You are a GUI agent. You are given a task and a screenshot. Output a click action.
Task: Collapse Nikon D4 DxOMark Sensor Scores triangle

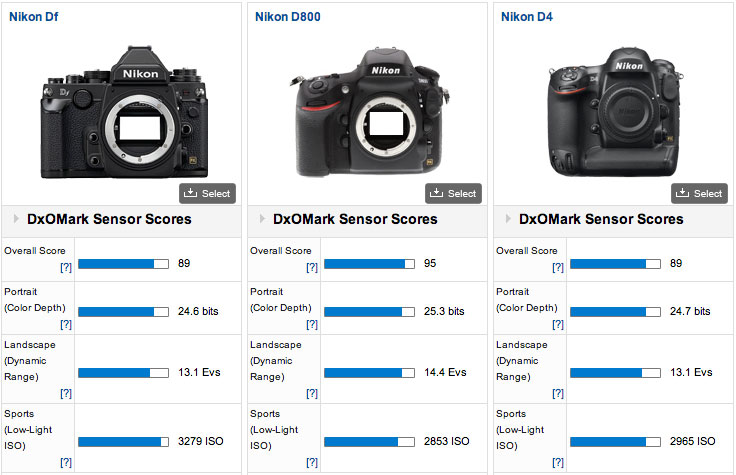pyautogui.click(x=508, y=219)
